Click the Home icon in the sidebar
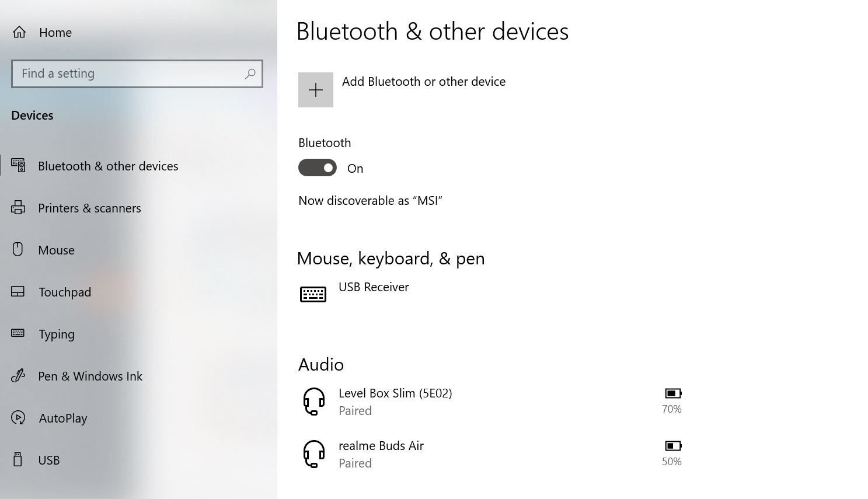The height and width of the screenshot is (499, 868). pyautogui.click(x=19, y=32)
